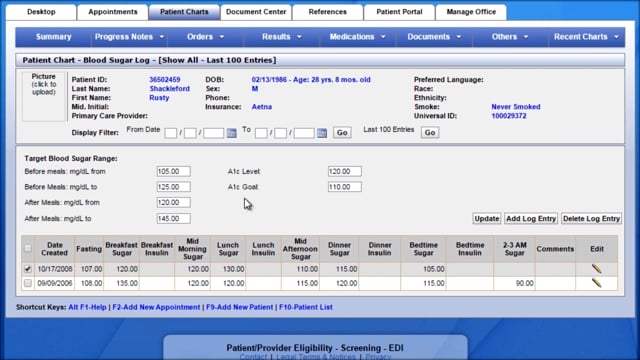
Task: Click the From Date month field
Action: (171, 133)
